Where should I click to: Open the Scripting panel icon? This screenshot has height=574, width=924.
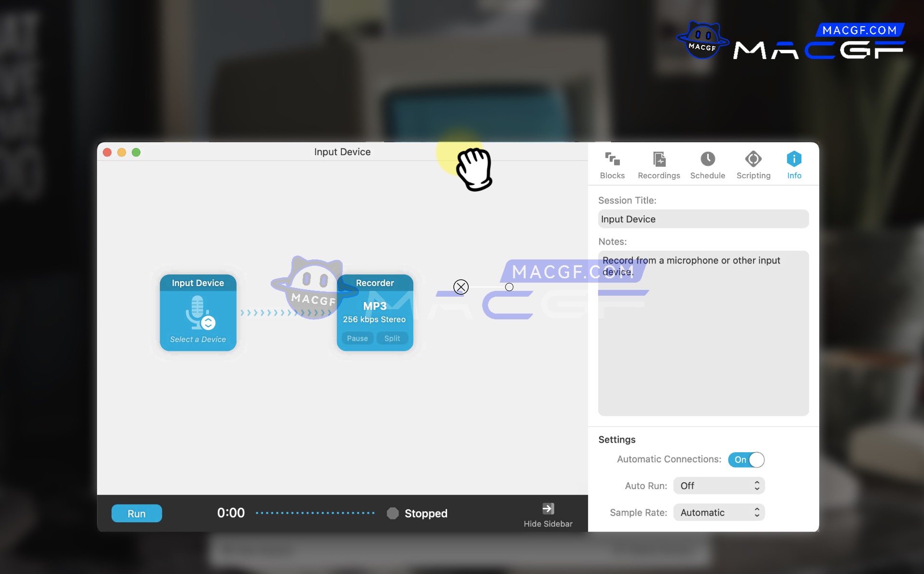(x=753, y=159)
